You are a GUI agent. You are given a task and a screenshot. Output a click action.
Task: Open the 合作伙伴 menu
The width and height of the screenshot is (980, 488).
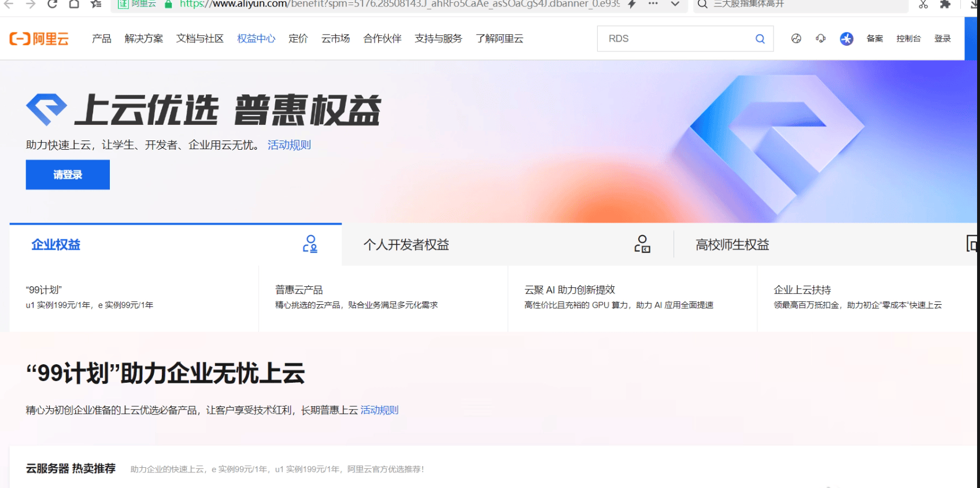pos(382,39)
